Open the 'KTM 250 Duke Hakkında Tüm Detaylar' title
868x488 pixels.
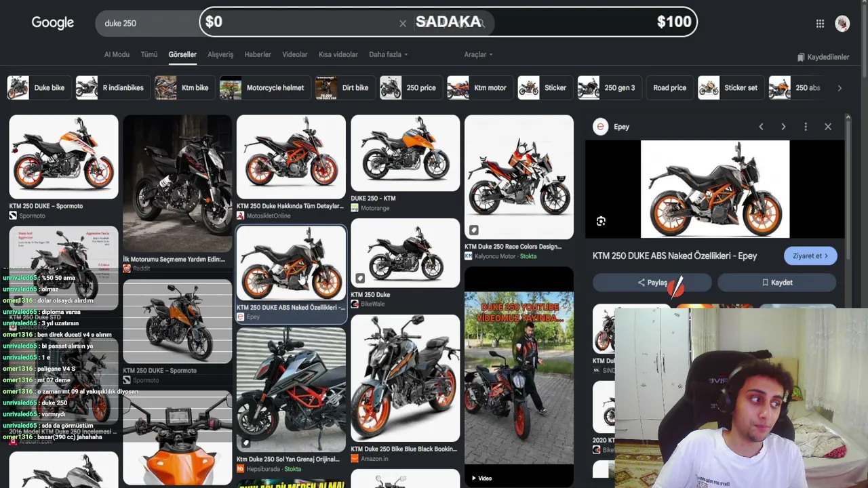290,206
